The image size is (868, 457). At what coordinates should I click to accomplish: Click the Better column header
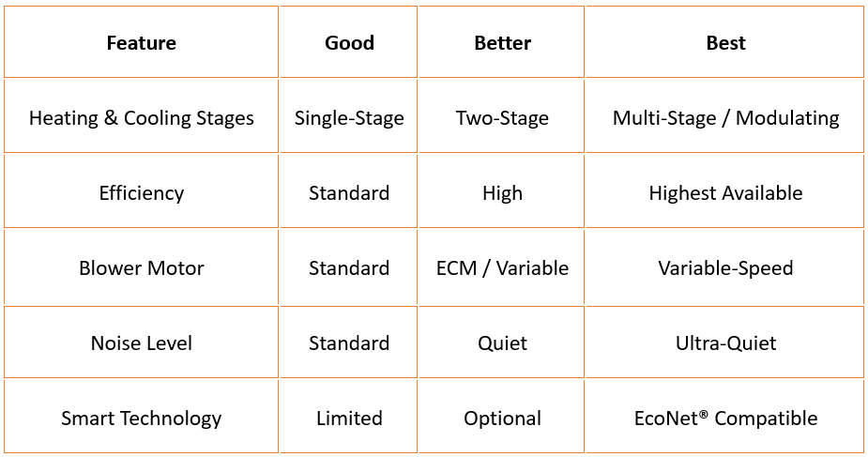click(x=502, y=43)
